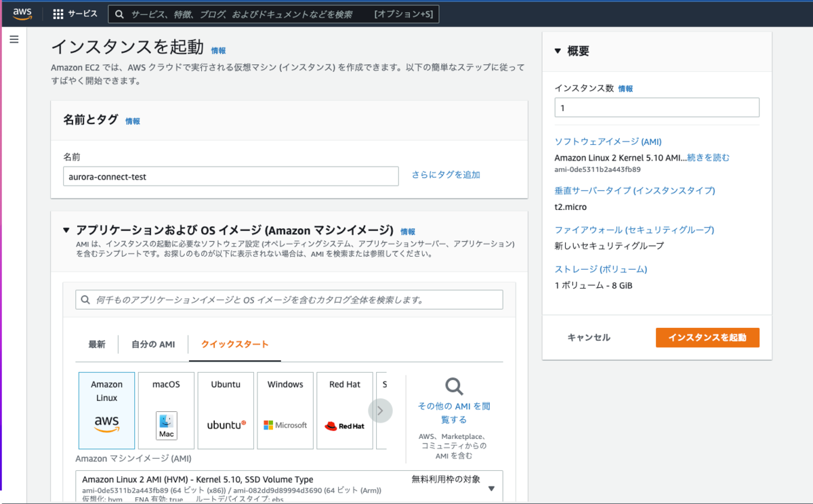Screen dimensions: 813x504
Task: Collapse the 概要 summary panel
Action: 558,51
